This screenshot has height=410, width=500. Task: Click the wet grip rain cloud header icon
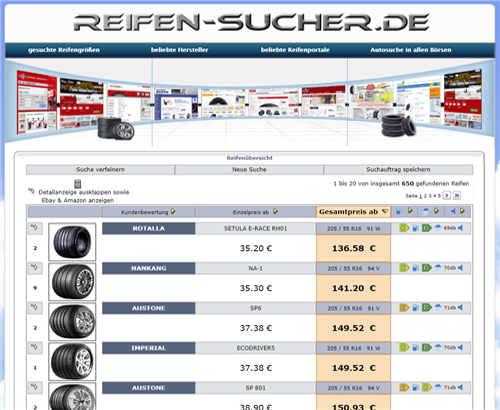[426, 211]
